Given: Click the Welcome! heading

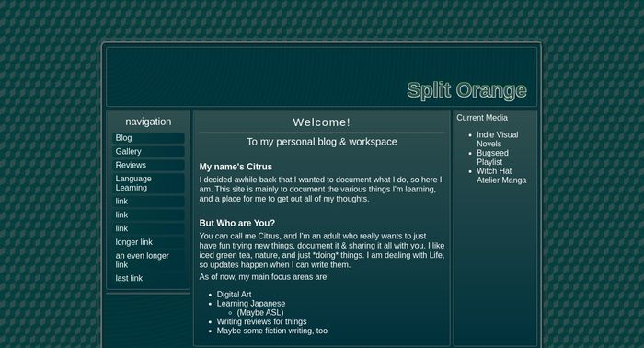Looking at the screenshot, I should click(322, 122).
